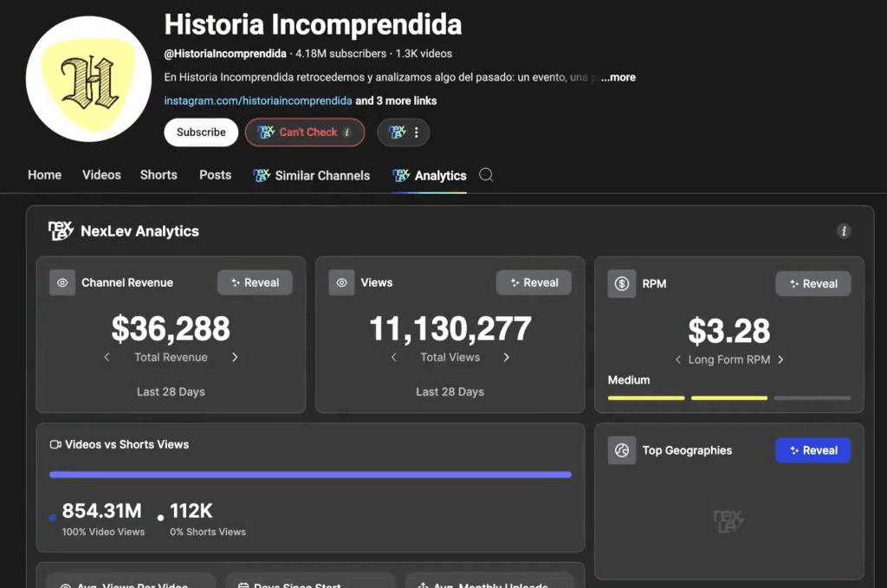Toggle the Views card eye icon
The image size is (887, 588).
341,282
